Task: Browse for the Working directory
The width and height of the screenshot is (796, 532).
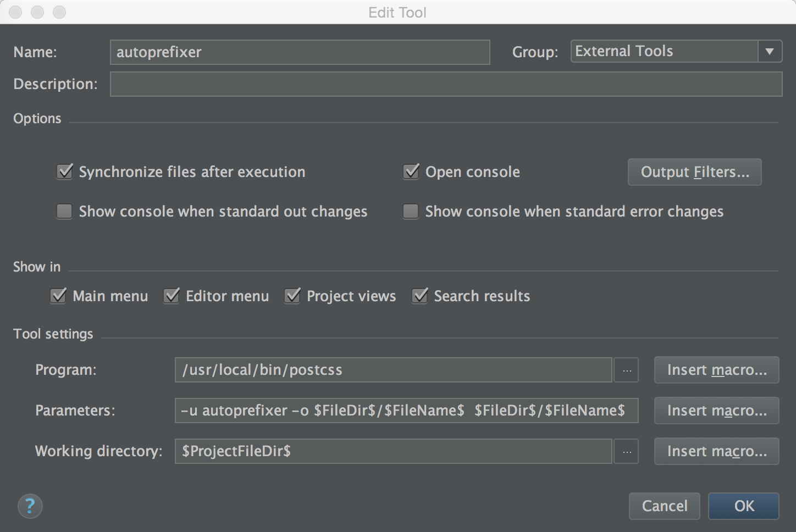Action: pos(626,452)
